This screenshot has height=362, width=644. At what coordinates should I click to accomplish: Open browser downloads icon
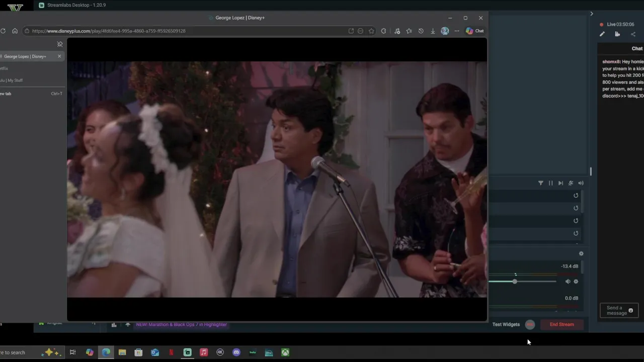point(433,31)
